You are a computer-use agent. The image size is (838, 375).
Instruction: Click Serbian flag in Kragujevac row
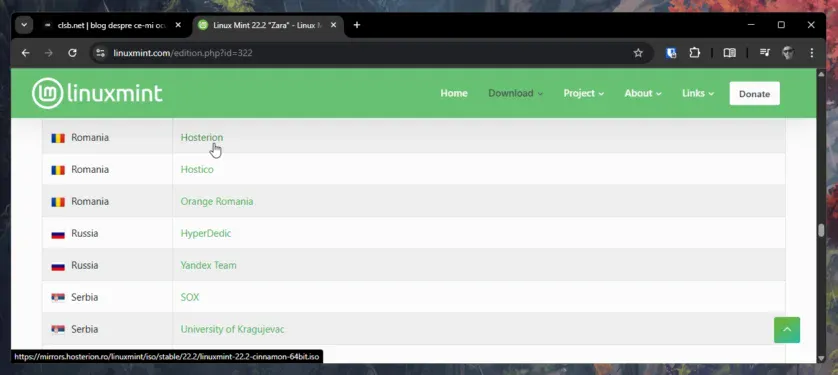click(x=58, y=330)
